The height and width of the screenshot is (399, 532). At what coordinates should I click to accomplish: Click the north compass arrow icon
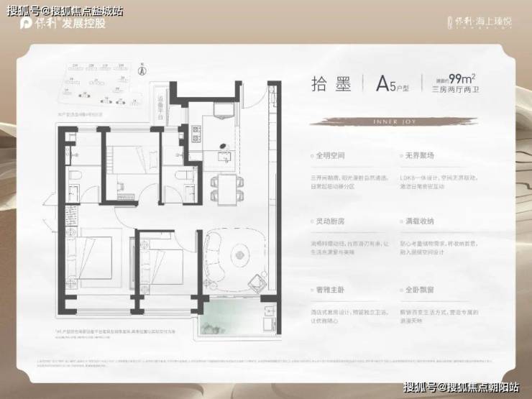point(143,70)
